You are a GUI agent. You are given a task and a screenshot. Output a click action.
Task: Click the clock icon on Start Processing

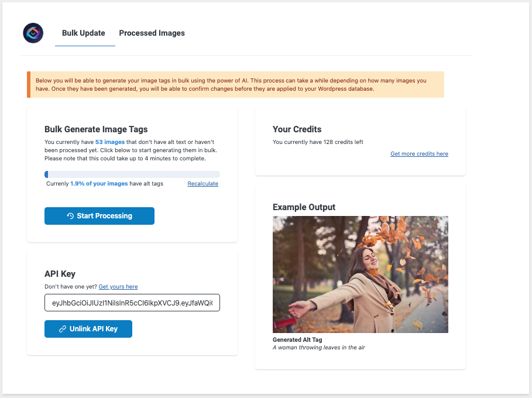tap(70, 216)
